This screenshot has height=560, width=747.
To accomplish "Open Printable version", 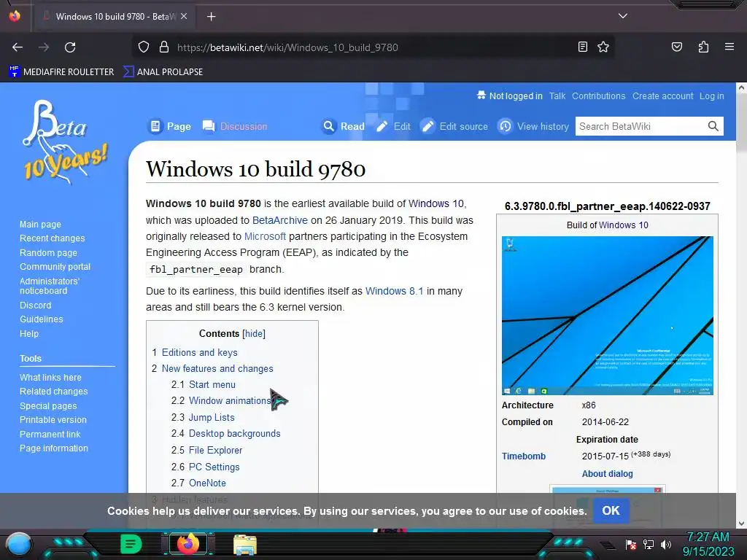I will 53,420.
